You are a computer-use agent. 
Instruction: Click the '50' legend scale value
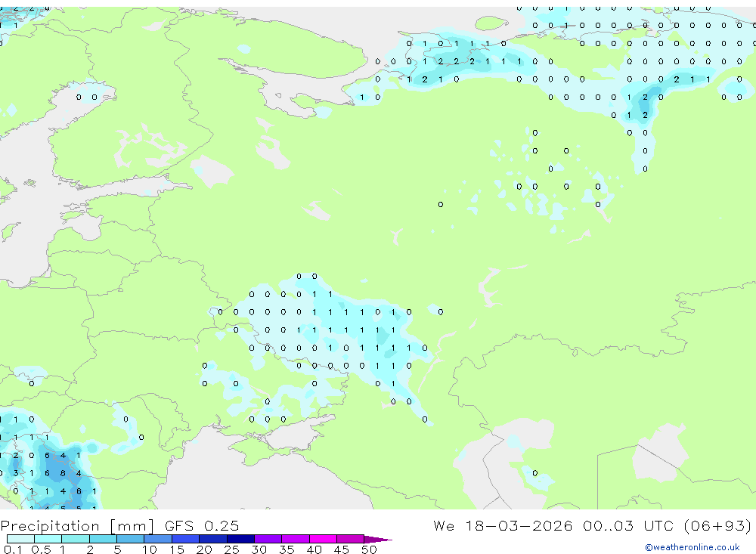pos(370,549)
